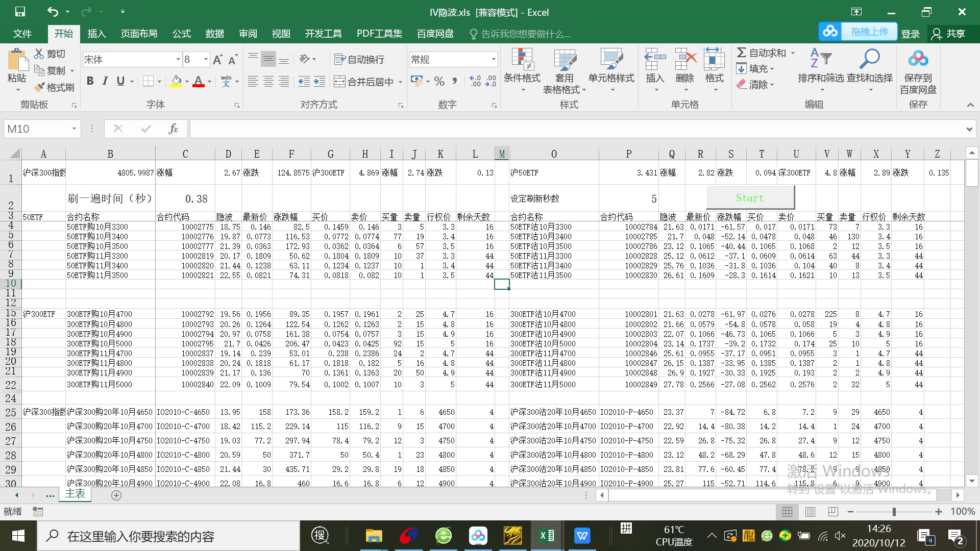Click Save to Baidu Netdisk icon
The width and height of the screenshot is (980, 551).
(918, 59)
